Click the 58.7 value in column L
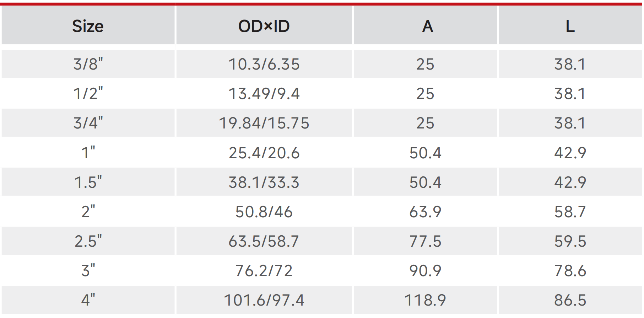Viewport: 644px width, 318px height. click(570, 212)
